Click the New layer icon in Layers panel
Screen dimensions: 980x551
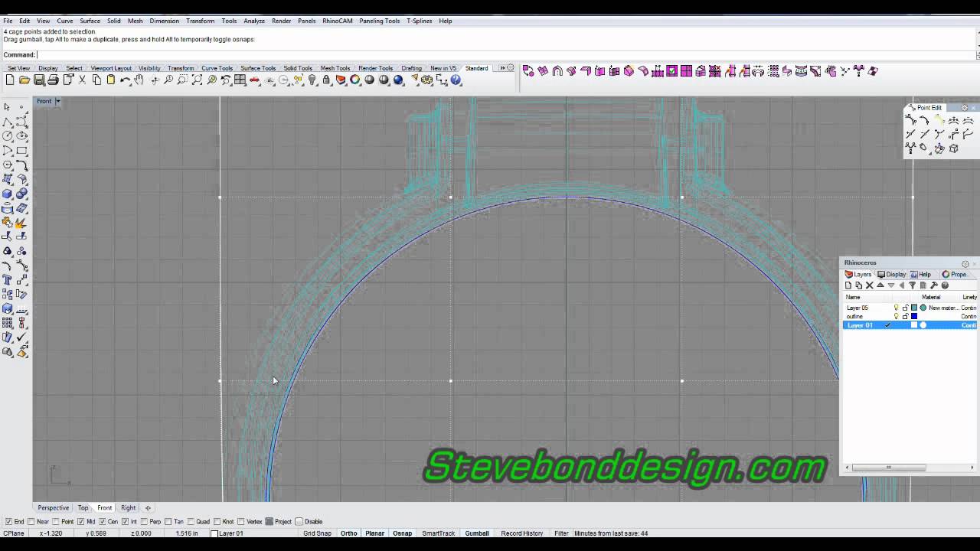point(848,285)
